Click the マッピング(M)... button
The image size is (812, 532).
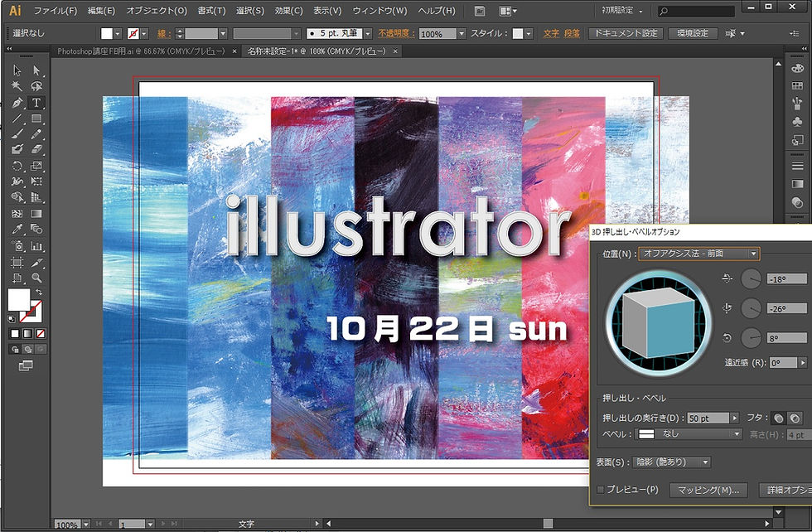(x=708, y=490)
